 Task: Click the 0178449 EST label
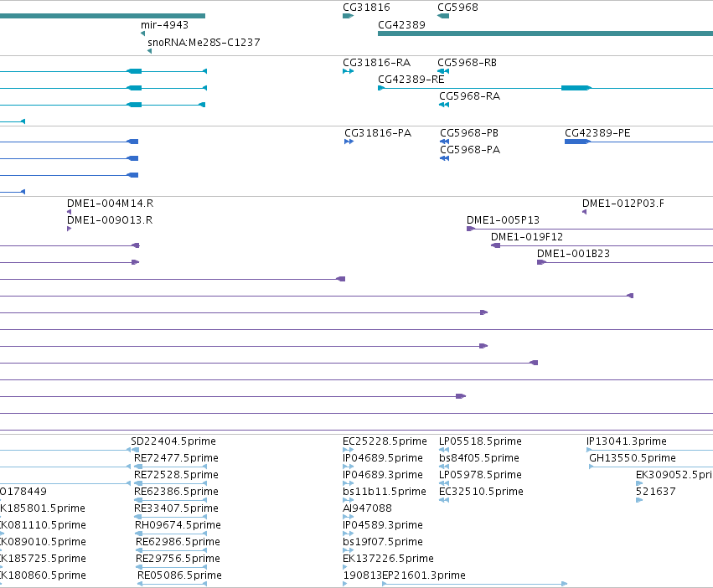click(23, 492)
